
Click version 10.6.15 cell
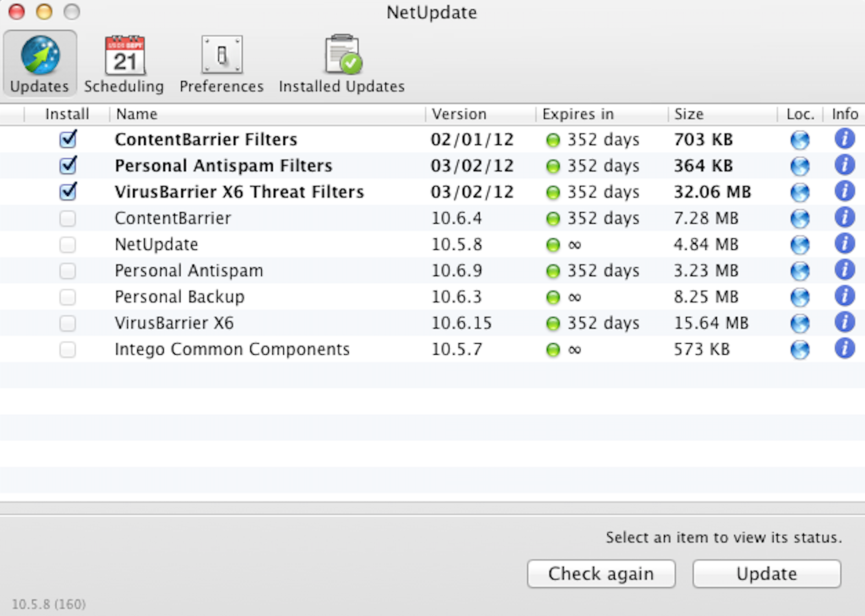(461, 323)
